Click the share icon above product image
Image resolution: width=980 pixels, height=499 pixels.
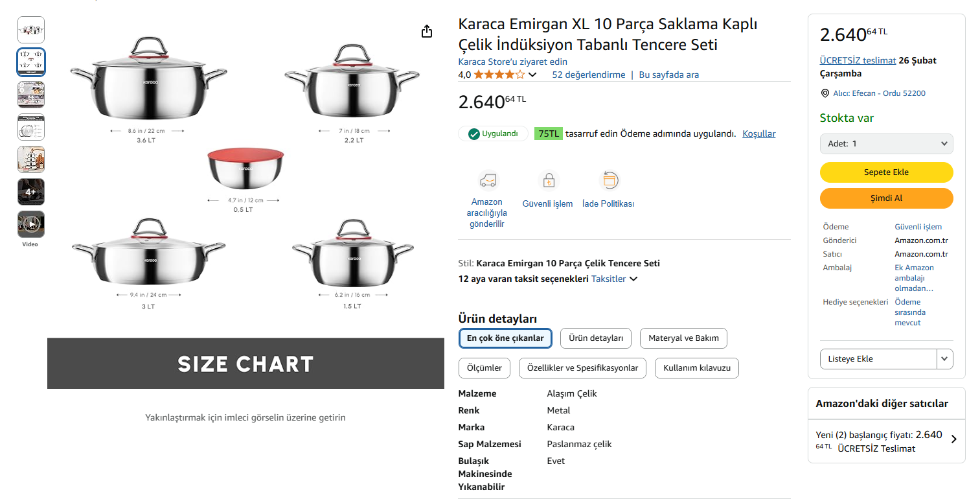[x=427, y=31]
